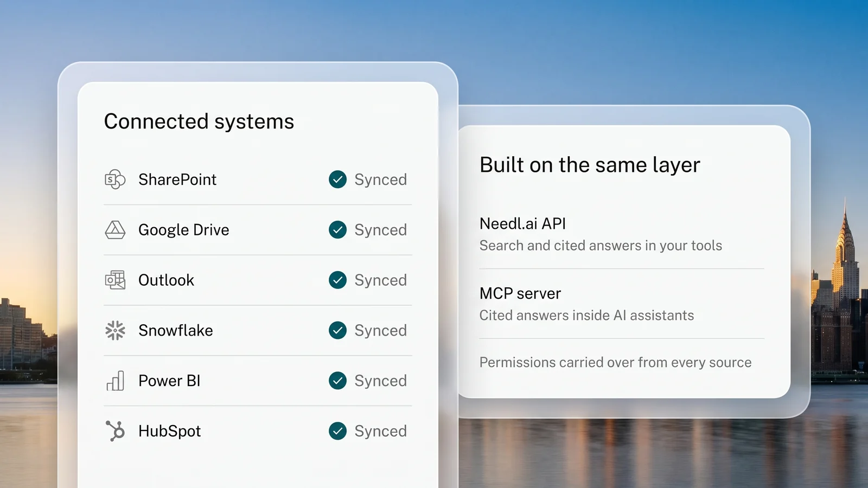Select the Outlook label
The image size is (868, 488).
[166, 280]
